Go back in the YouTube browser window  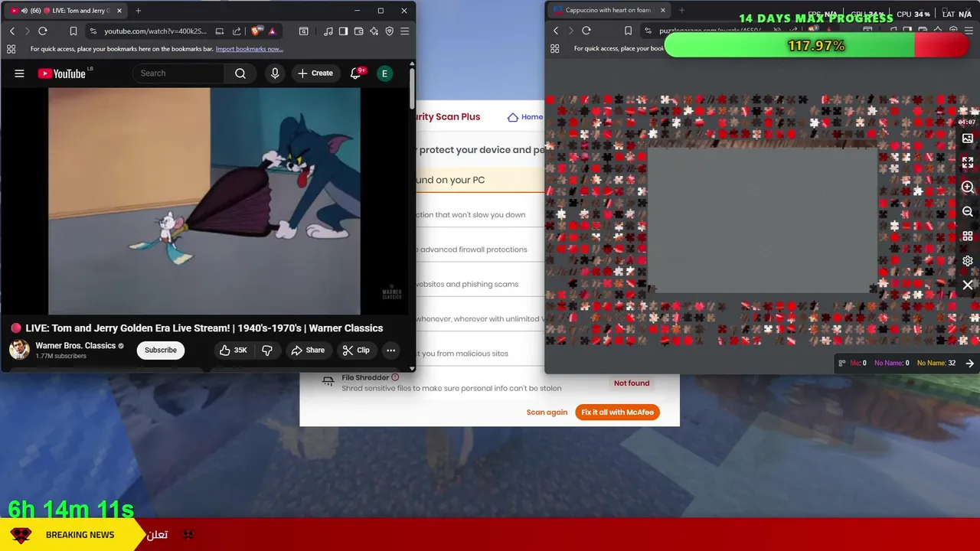(12, 31)
